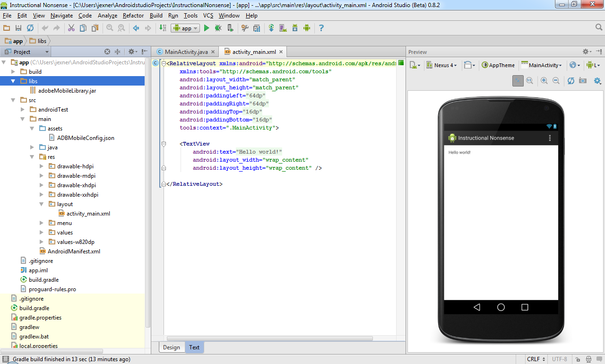
Task: Switch to the MainActivity.java tab
Action: pos(186,52)
